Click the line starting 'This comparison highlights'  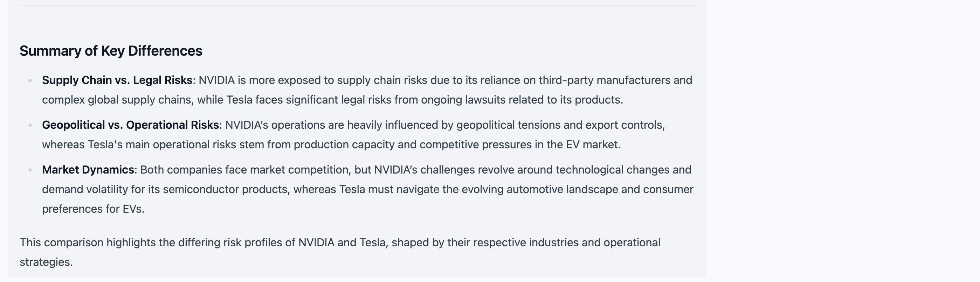[340, 242]
